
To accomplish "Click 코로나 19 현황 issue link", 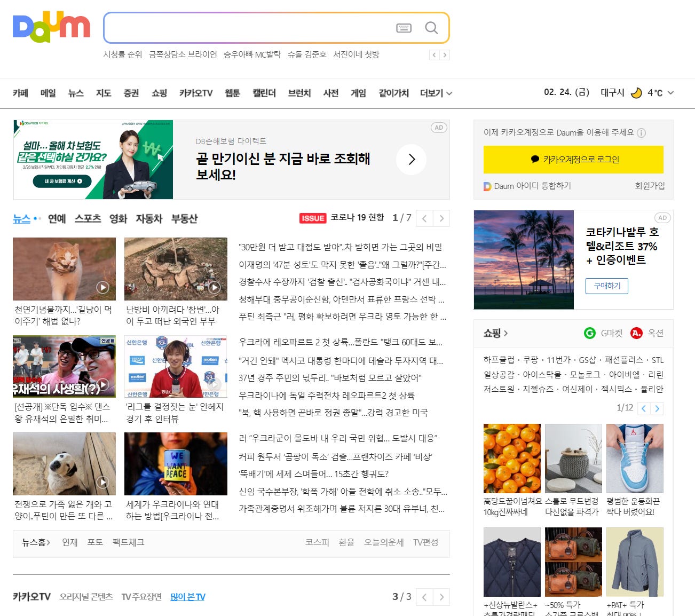I will pyautogui.click(x=357, y=217).
